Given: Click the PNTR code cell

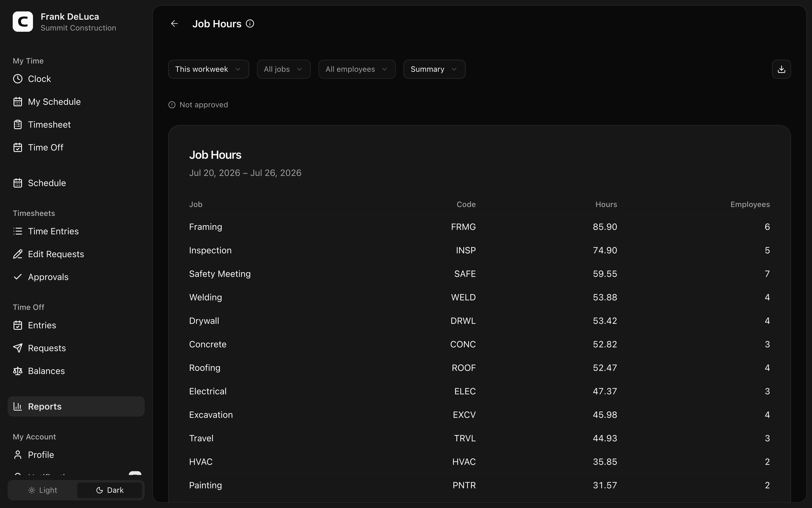Looking at the screenshot, I should (x=464, y=486).
